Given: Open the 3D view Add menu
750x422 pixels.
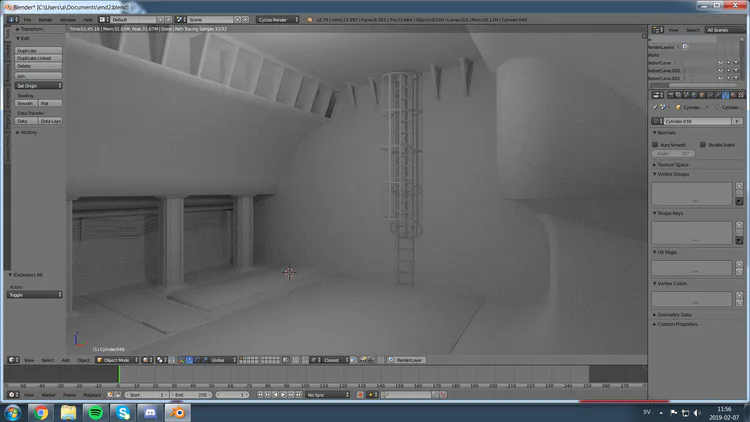Looking at the screenshot, I should click(x=65, y=360).
